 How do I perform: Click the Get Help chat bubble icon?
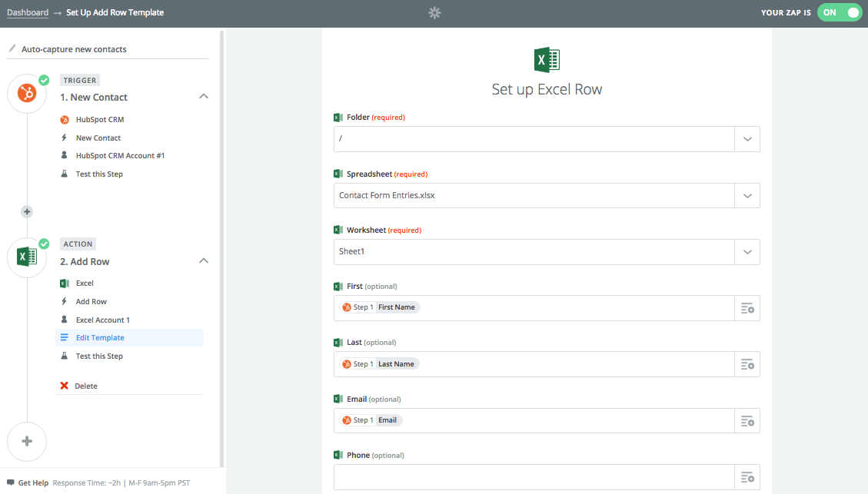coord(10,482)
